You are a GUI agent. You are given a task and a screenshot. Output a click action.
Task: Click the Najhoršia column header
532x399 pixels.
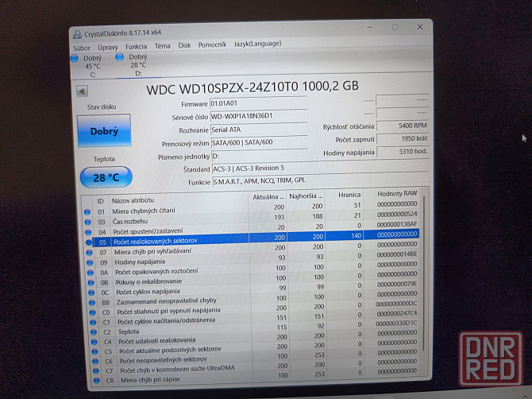coord(306,196)
